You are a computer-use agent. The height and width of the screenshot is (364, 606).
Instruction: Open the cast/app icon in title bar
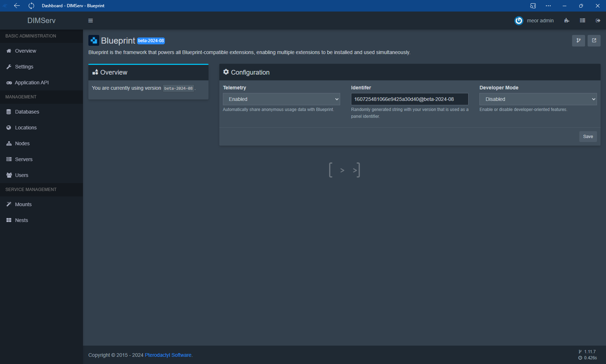pos(533,6)
